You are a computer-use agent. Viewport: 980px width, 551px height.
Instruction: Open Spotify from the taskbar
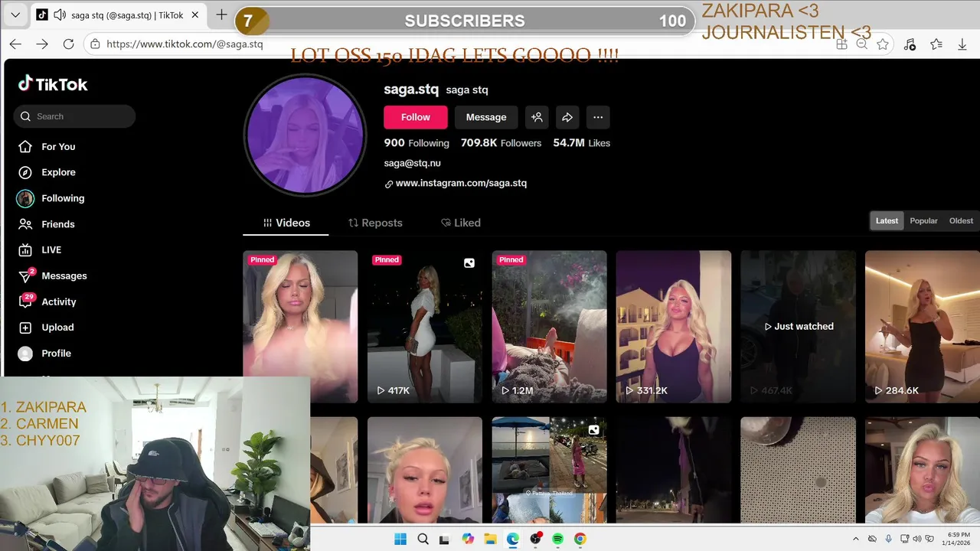[x=557, y=539]
